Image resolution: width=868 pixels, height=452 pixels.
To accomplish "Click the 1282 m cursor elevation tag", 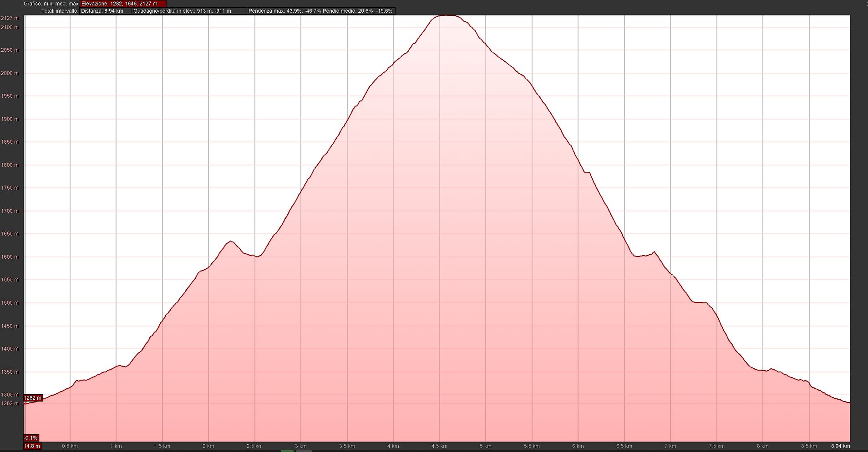I will point(33,398).
